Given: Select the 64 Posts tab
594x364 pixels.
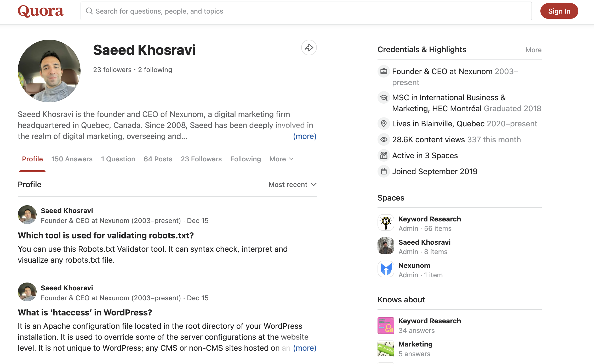Looking at the screenshot, I should coord(158,159).
